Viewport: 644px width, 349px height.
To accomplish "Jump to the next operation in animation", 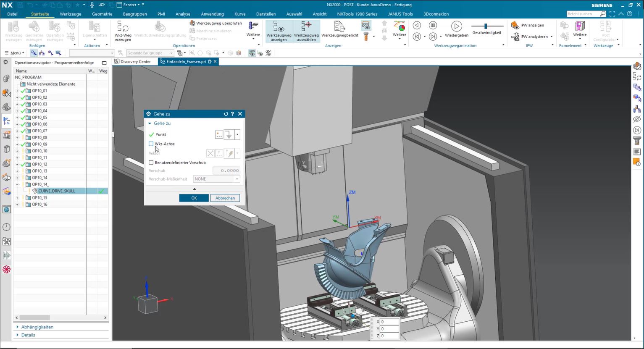I will click(433, 37).
